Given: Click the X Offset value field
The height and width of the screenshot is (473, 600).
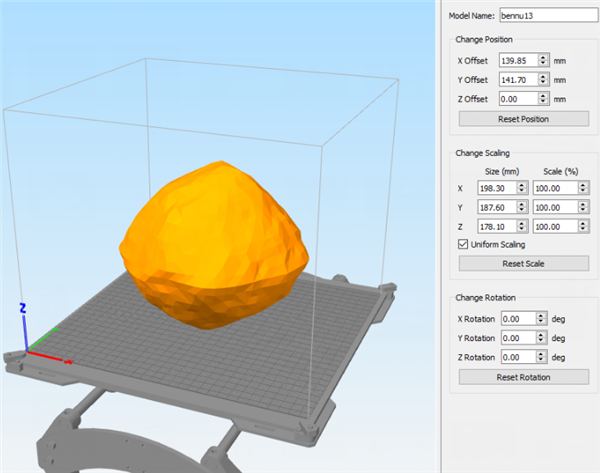Looking at the screenshot, I should tap(517, 60).
